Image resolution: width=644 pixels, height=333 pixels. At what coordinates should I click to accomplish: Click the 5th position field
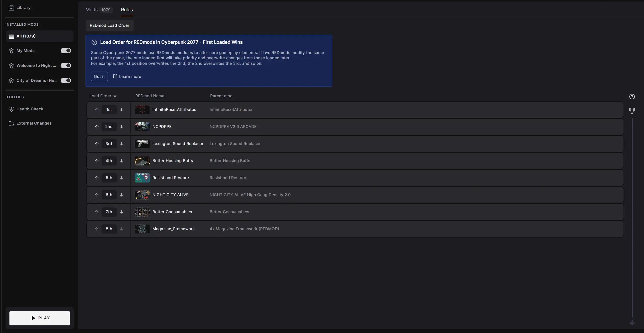109,178
